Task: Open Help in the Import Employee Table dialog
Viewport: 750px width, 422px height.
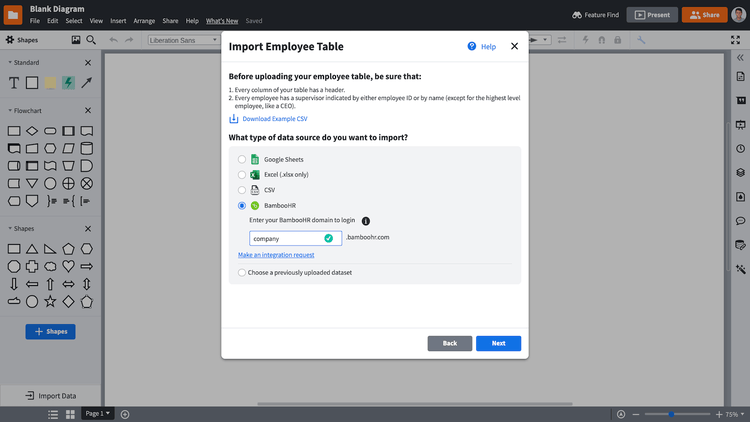Action: 482,46
